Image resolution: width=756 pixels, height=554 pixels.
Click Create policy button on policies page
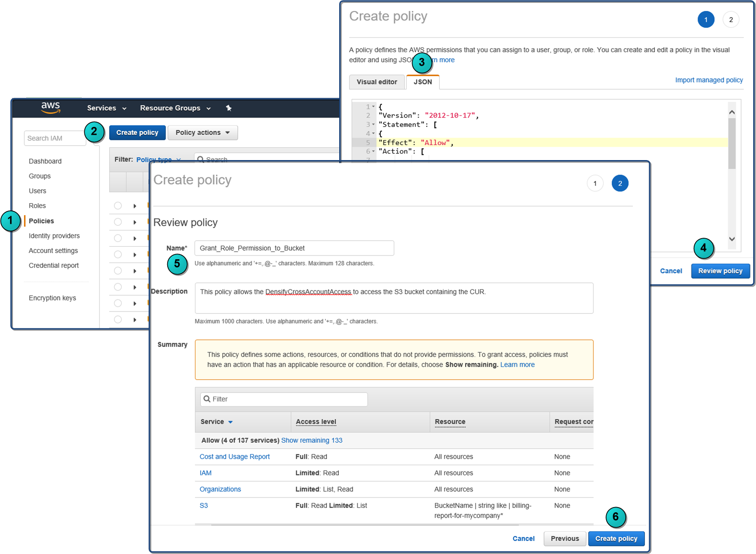click(137, 133)
